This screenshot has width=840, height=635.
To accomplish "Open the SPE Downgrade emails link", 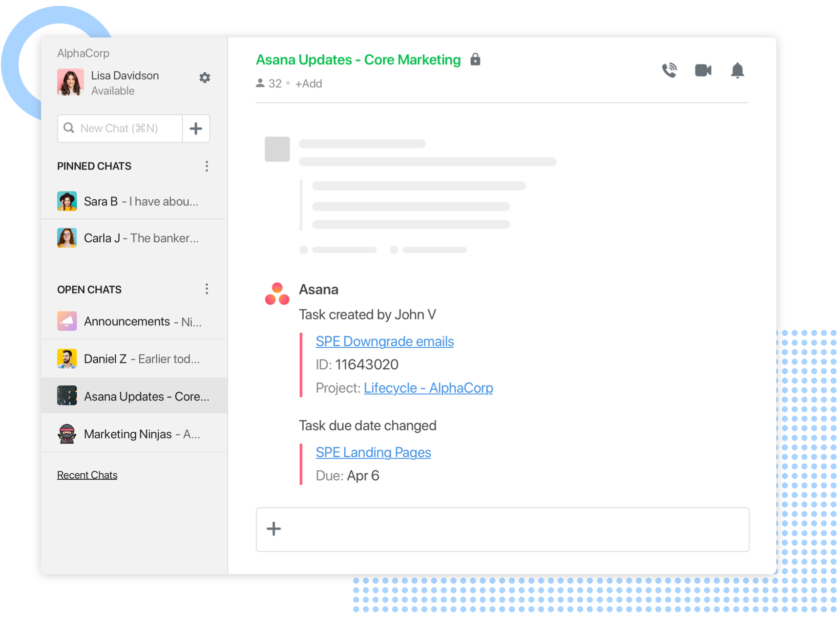I will (385, 341).
